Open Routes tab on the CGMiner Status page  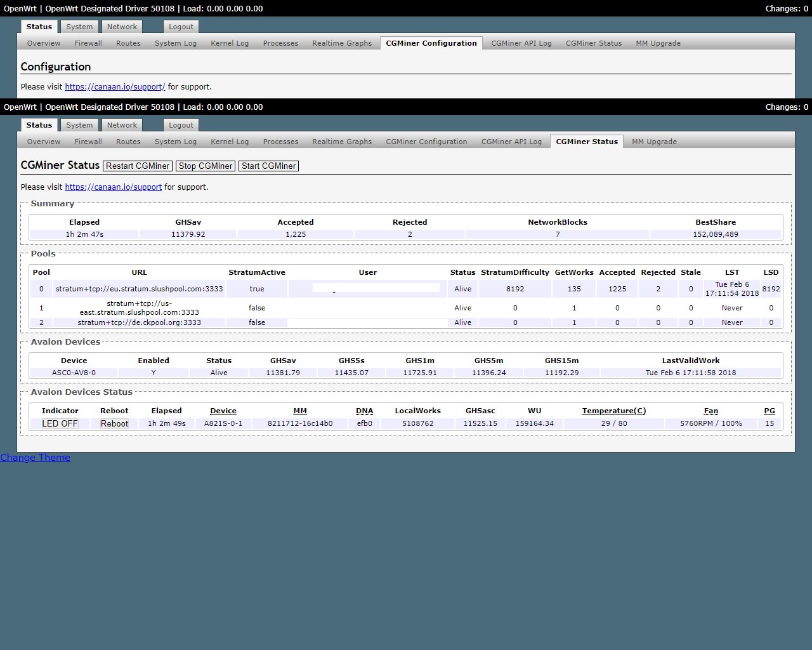point(128,142)
